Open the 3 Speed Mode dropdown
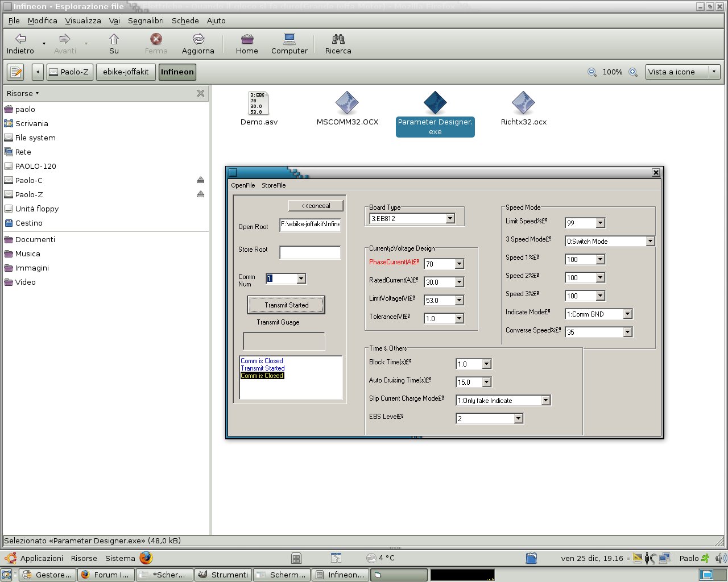The height and width of the screenshot is (582, 728). point(651,241)
